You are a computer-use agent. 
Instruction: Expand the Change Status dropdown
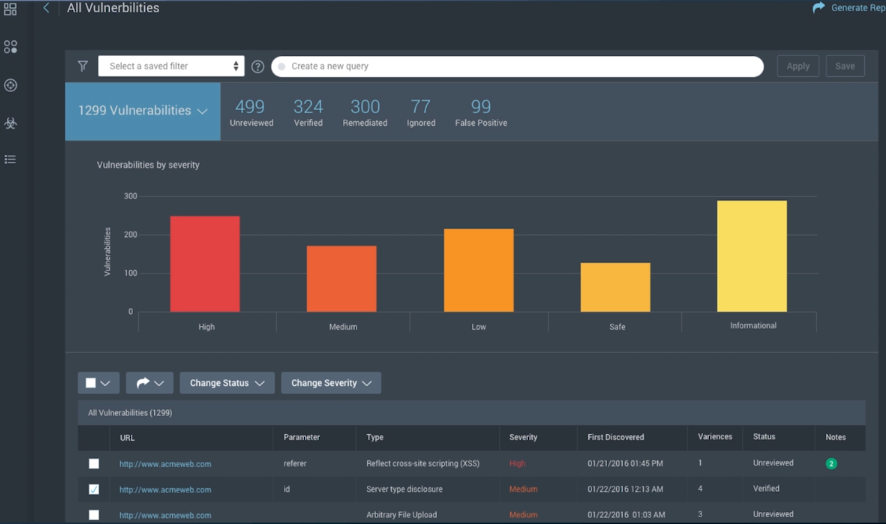[x=227, y=383]
